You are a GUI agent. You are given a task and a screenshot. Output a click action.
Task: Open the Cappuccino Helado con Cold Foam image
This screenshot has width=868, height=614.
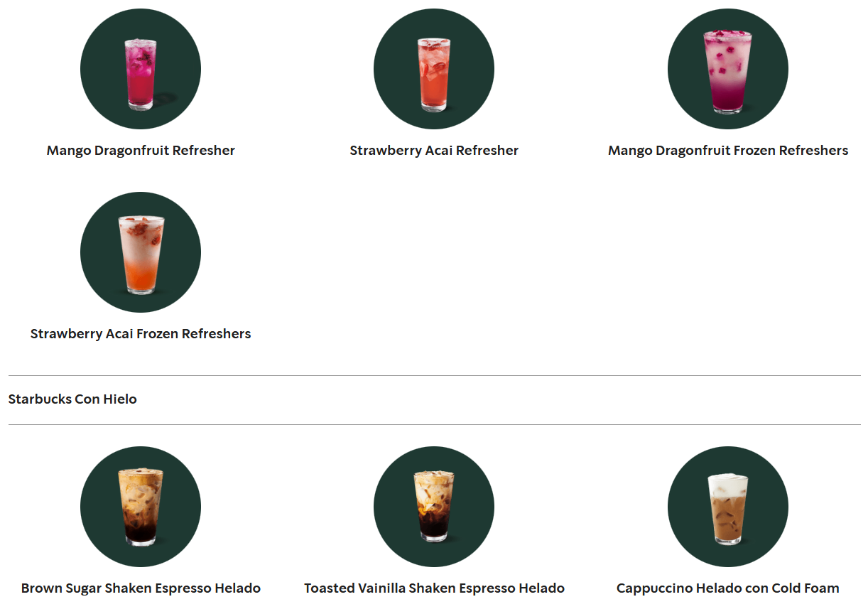click(728, 507)
